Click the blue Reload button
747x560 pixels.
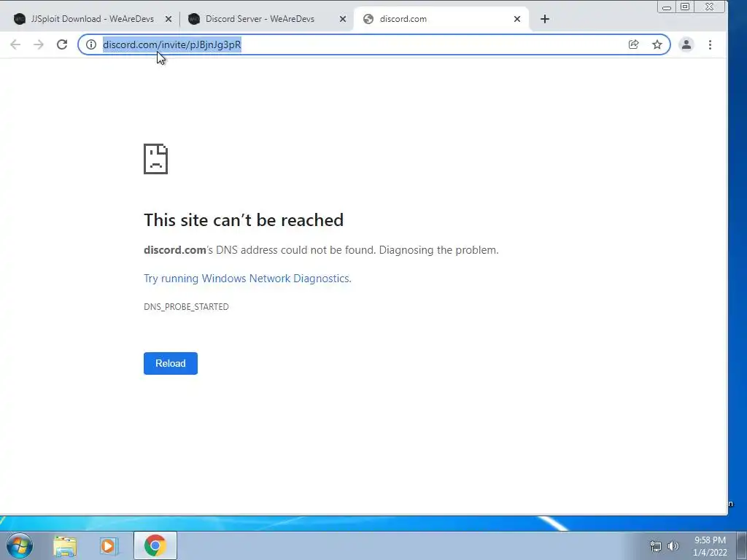171,363
